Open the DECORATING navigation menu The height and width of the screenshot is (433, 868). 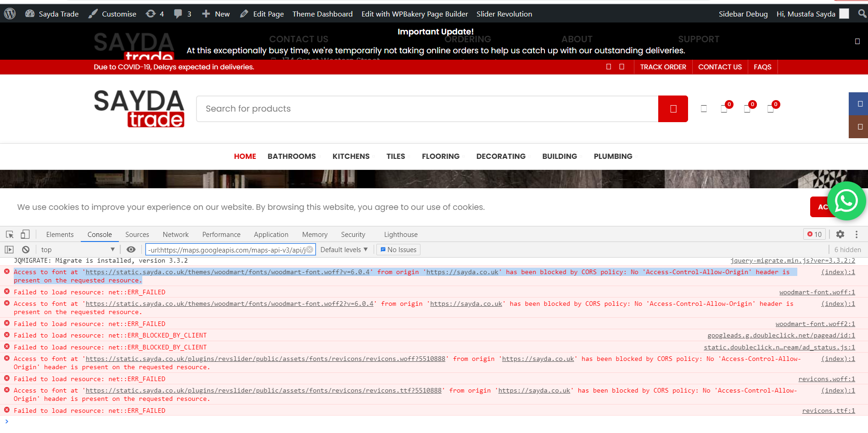tap(501, 157)
